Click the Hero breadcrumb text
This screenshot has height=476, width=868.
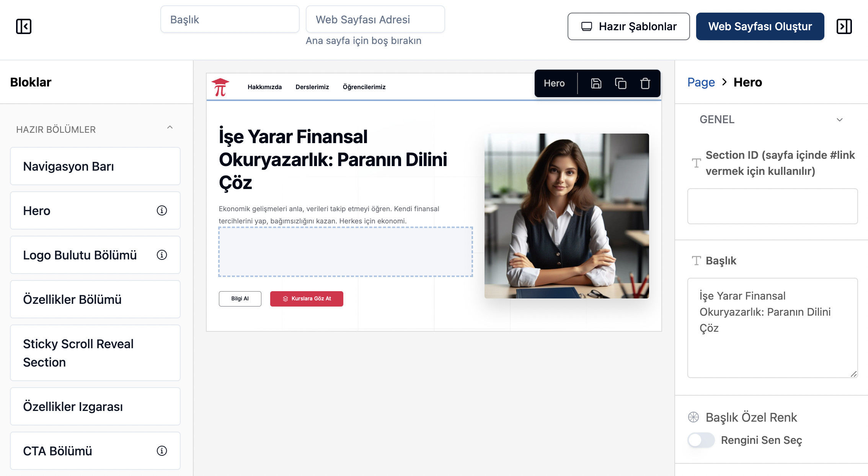(x=748, y=82)
